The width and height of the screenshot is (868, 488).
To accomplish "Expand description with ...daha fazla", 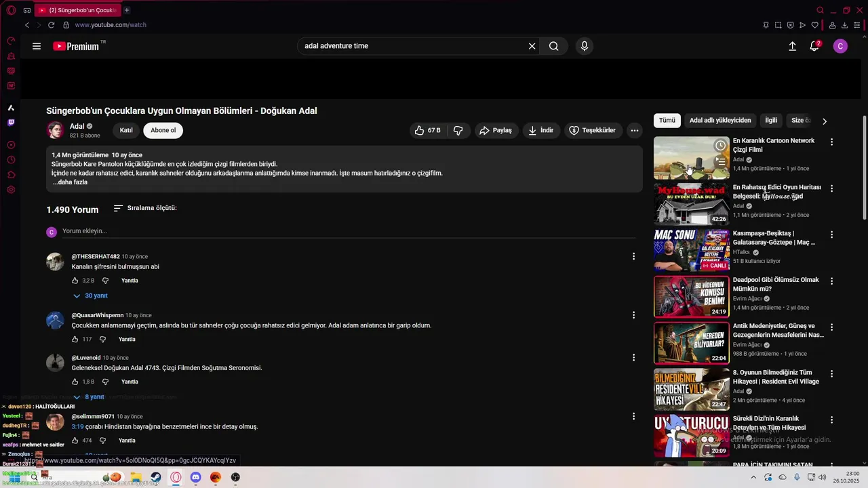I will coord(70,182).
